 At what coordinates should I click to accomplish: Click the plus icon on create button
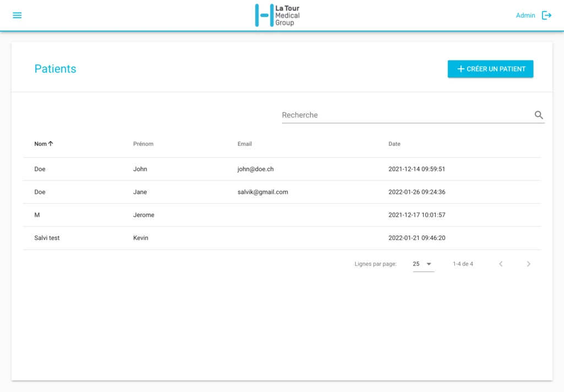461,69
